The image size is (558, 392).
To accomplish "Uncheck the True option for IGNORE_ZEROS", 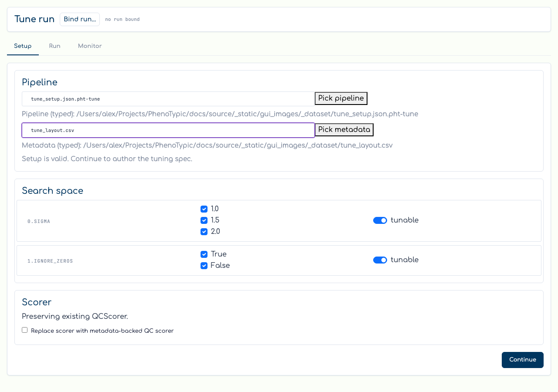I will (204, 254).
